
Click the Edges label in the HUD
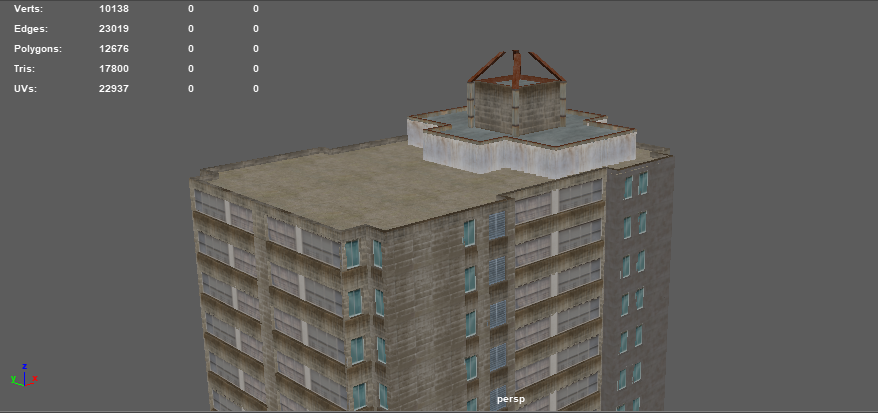[x=31, y=29]
